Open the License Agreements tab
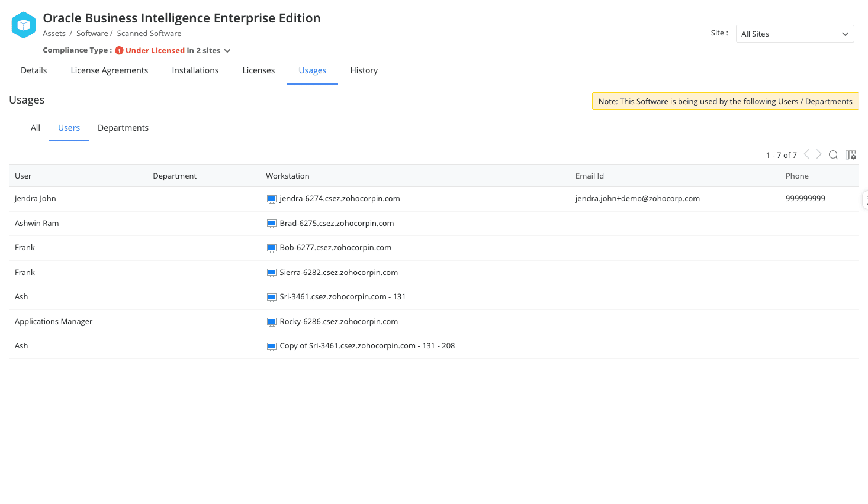Viewport: 868px width, 504px height. 110,70
